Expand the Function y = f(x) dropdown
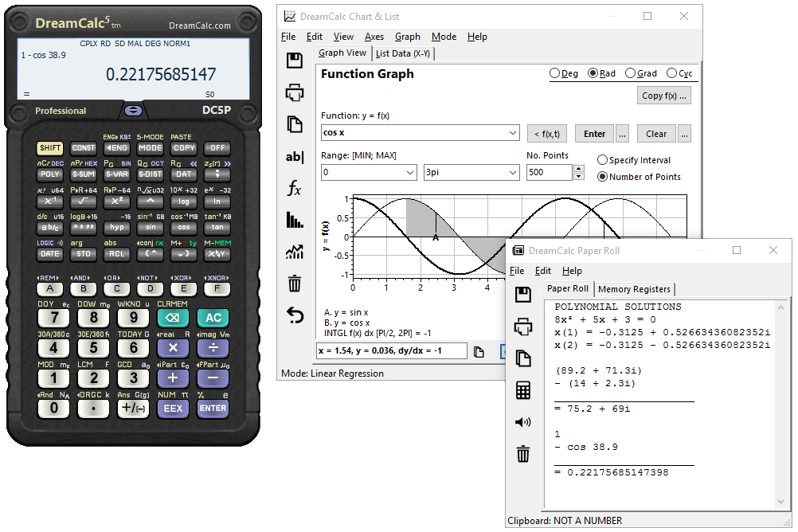This screenshot has width=798, height=532. tap(513, 133)
